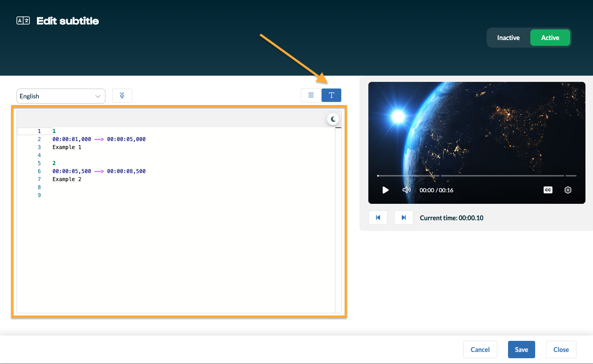
Task: Click the Cancel button
Action: (x=480, y=350)
